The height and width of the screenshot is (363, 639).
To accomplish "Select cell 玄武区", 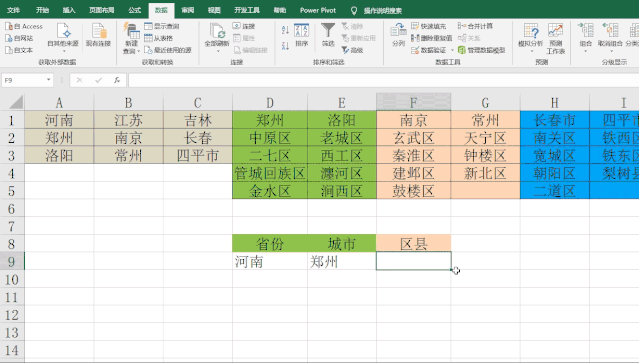I will 413,138.
